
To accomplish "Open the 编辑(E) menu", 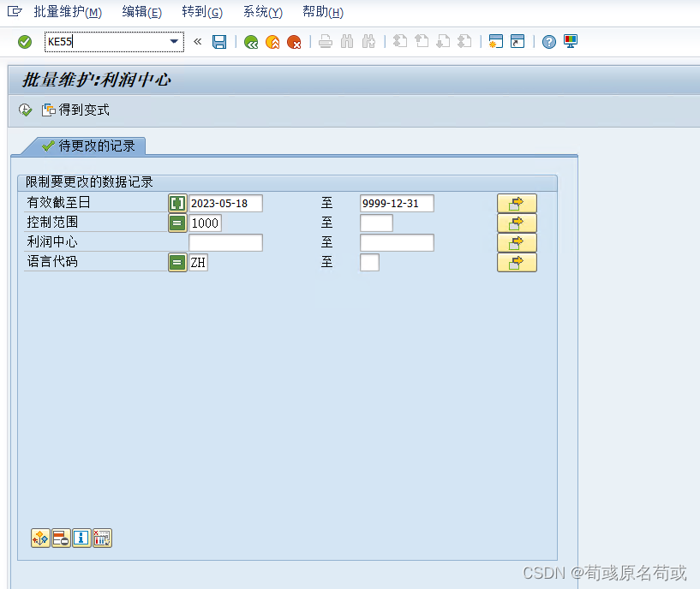I will coord(142,12).
